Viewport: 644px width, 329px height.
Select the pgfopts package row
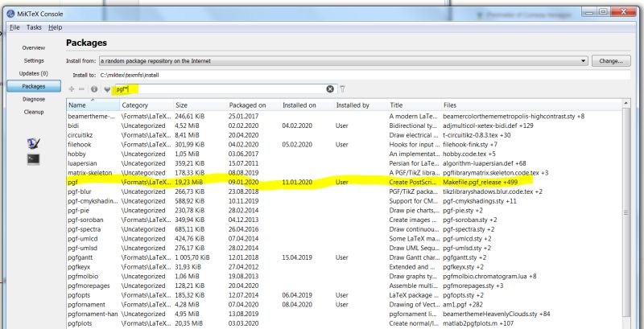point(345,295)
